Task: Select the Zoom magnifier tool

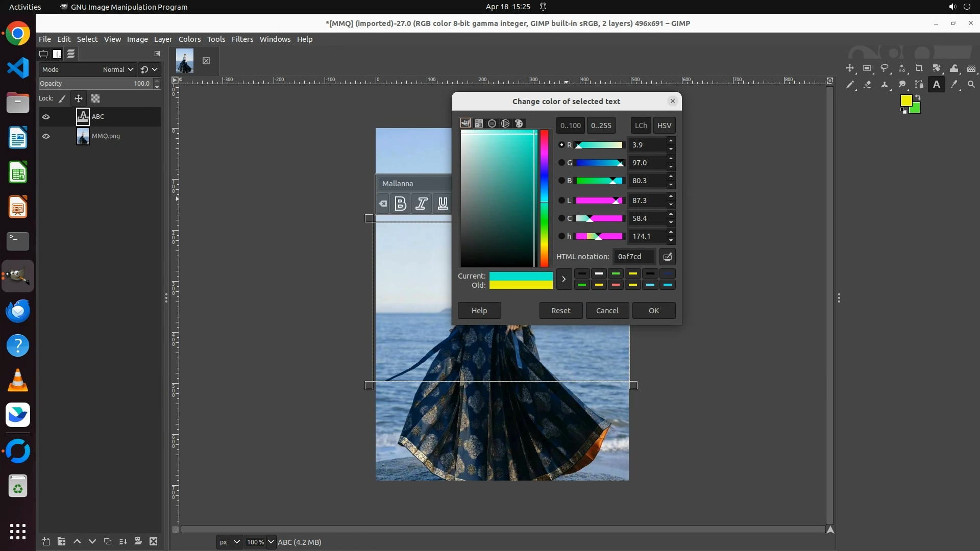Action: [971, 85]
